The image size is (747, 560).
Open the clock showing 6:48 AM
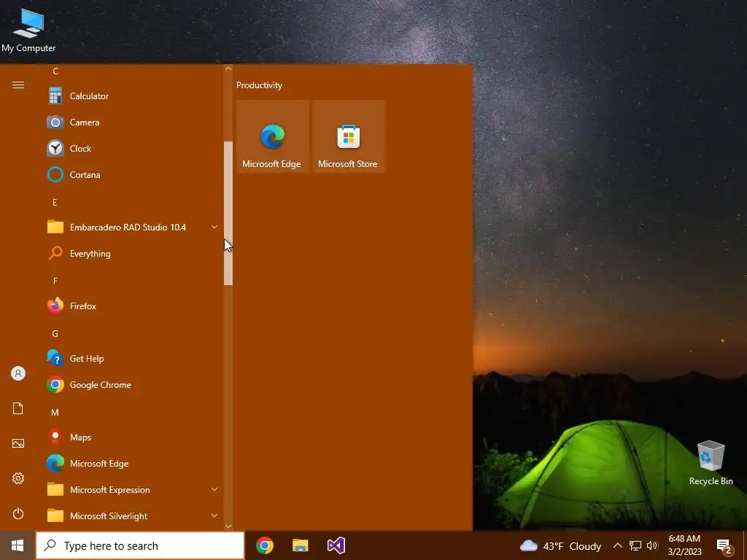[x=684, y=545]
